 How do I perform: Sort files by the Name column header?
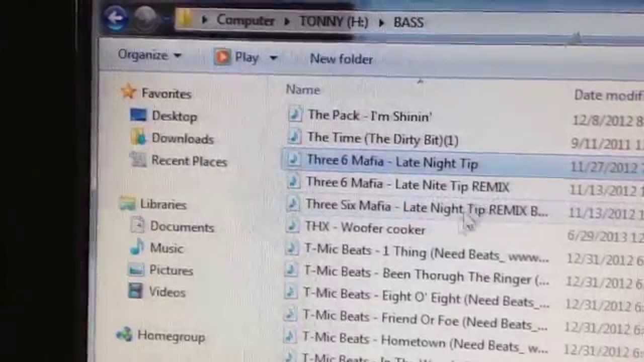coord(303,89)
